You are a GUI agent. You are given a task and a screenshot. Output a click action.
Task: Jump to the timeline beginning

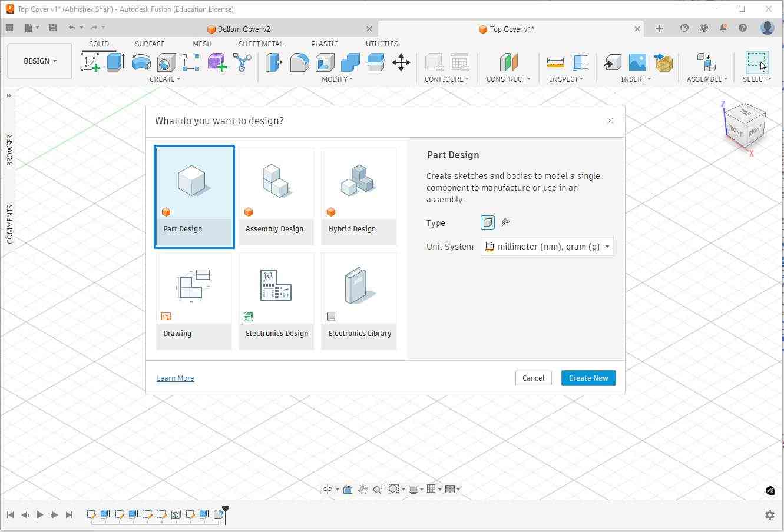pyautogui.click(x=10, y=515)
